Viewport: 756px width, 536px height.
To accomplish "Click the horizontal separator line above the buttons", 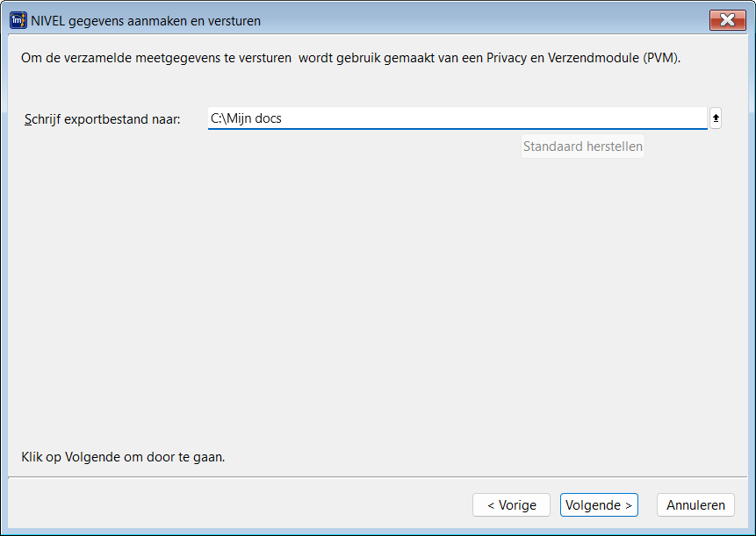I will 378,477.
